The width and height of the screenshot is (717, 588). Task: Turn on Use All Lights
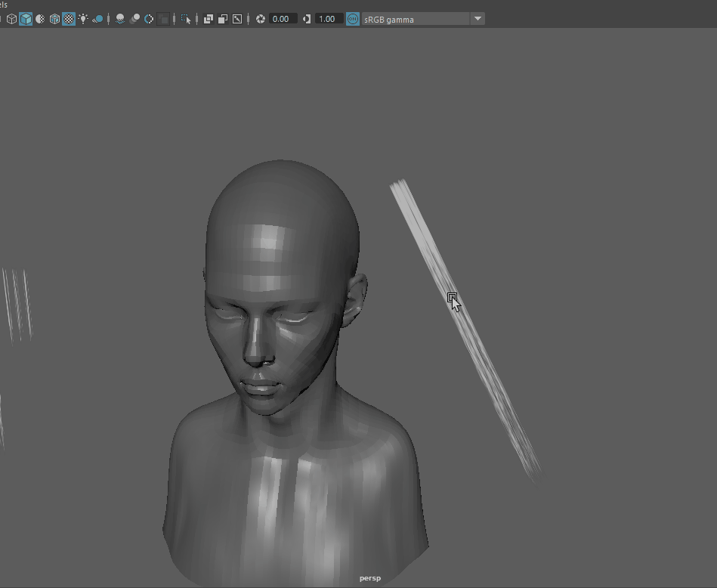(x=83, y=19)
